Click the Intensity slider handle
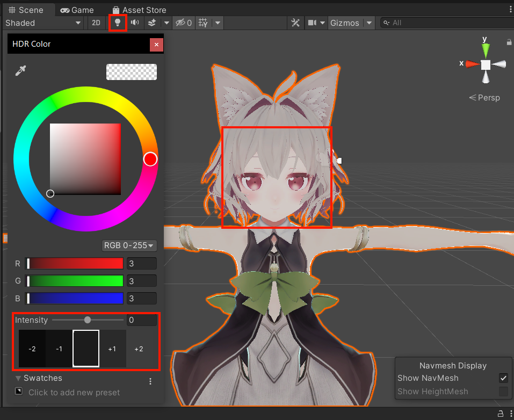 88,320
